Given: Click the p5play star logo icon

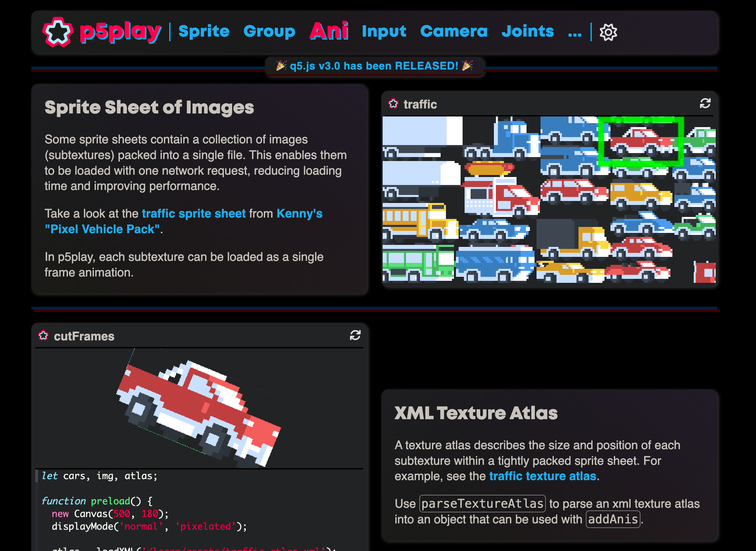Looking at the screenshot, I should coord(58,32).
